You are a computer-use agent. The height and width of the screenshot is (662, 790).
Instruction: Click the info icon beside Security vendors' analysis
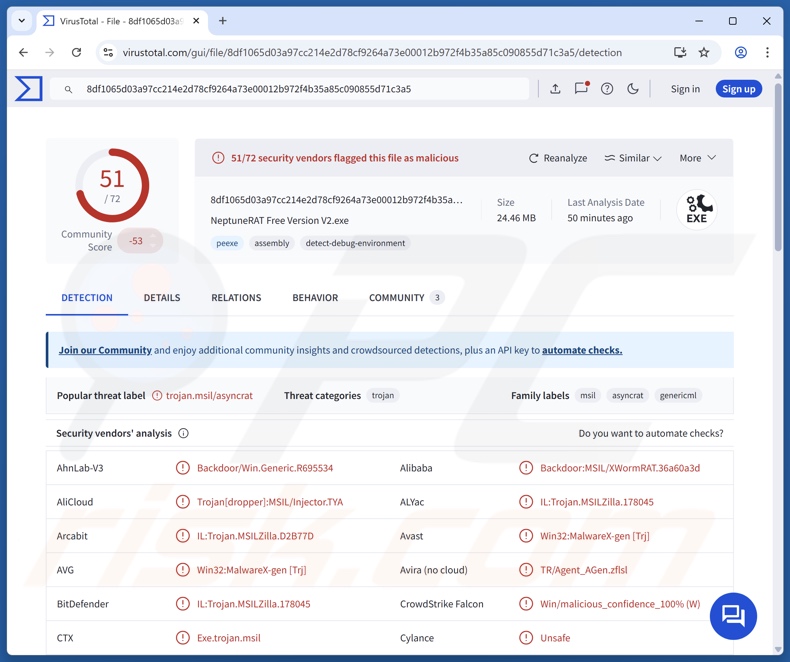(x=183, y=433)
